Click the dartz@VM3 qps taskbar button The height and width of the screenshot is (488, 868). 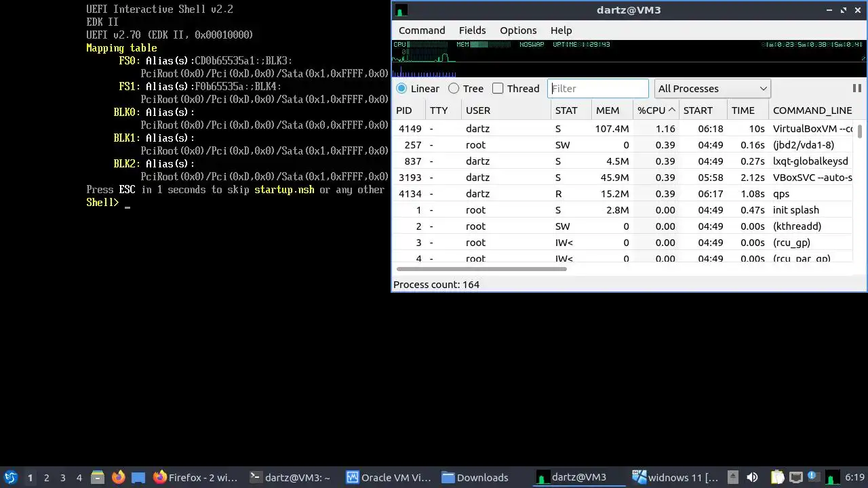coord(579,478)
